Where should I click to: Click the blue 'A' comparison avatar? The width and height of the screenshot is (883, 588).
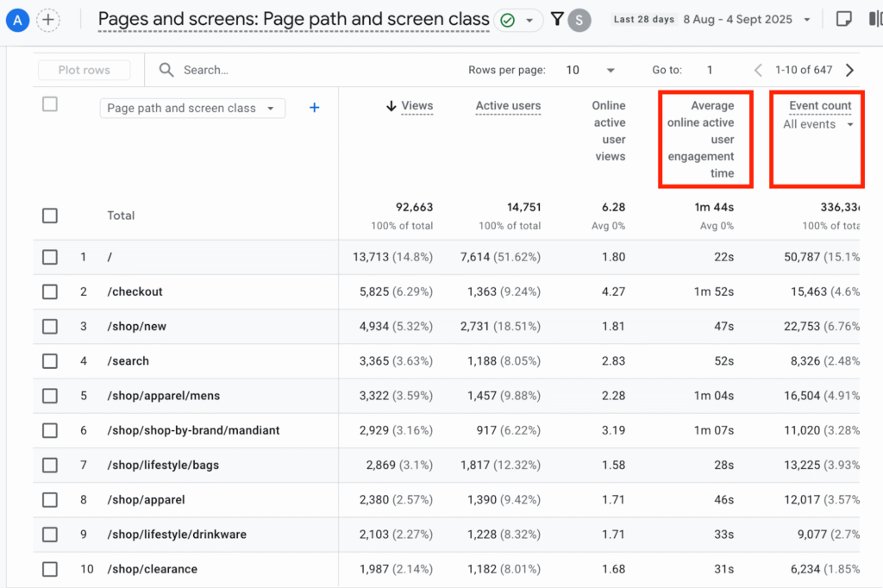[x=17, y=21]
